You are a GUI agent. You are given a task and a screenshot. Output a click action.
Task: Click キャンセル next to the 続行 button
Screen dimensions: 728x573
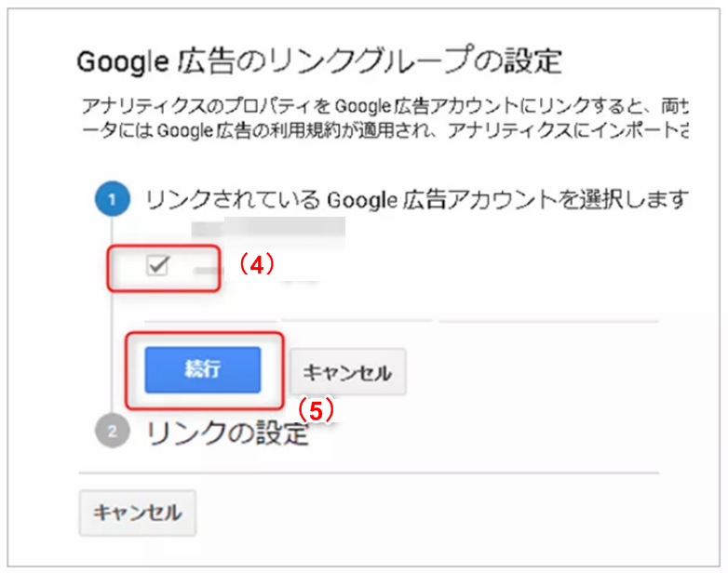pyautogui.click(x=348, y=372)
